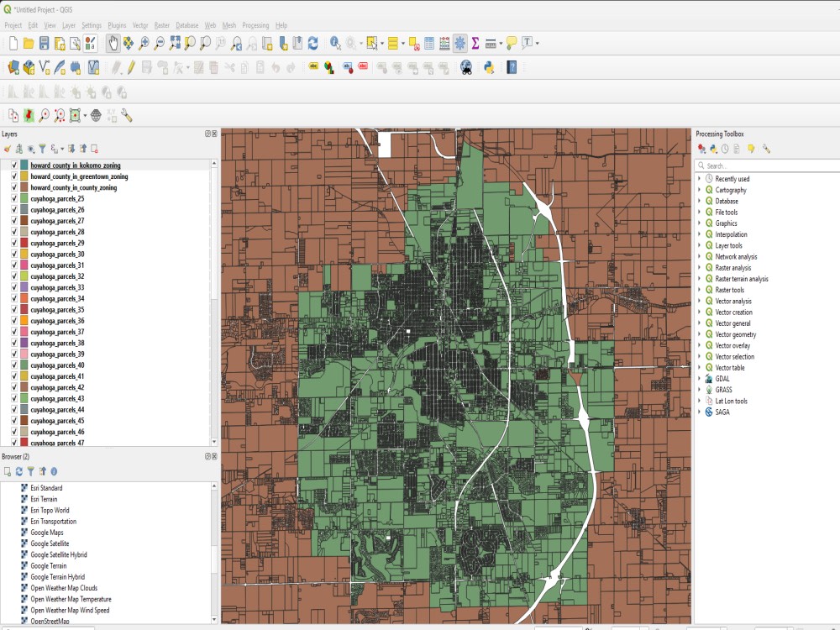Toggle the Processing Toolbox gear icon
This screenshot has width=840, height=630.
coord(459,44)
